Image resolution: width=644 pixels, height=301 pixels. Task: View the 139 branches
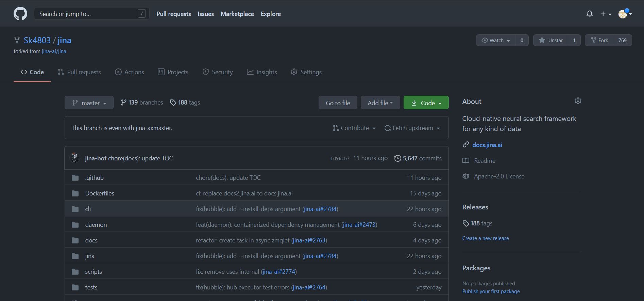click(x=142, y=102)
